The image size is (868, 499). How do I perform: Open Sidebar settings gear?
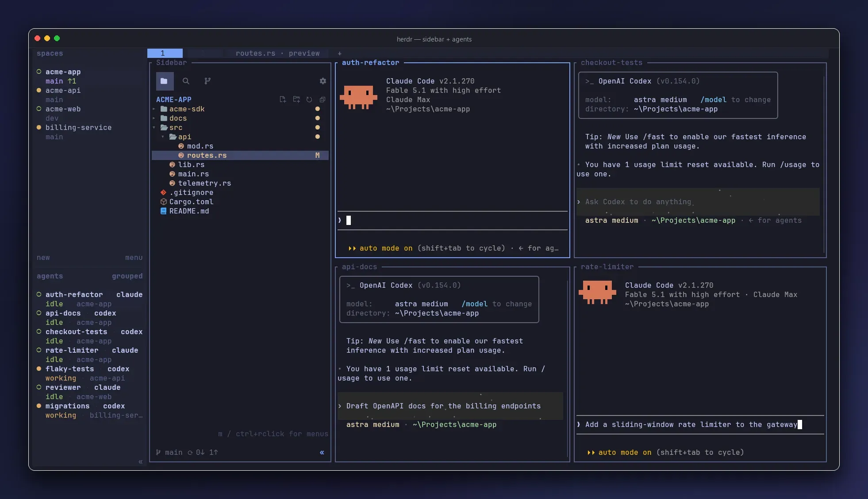tap(323, 81)
